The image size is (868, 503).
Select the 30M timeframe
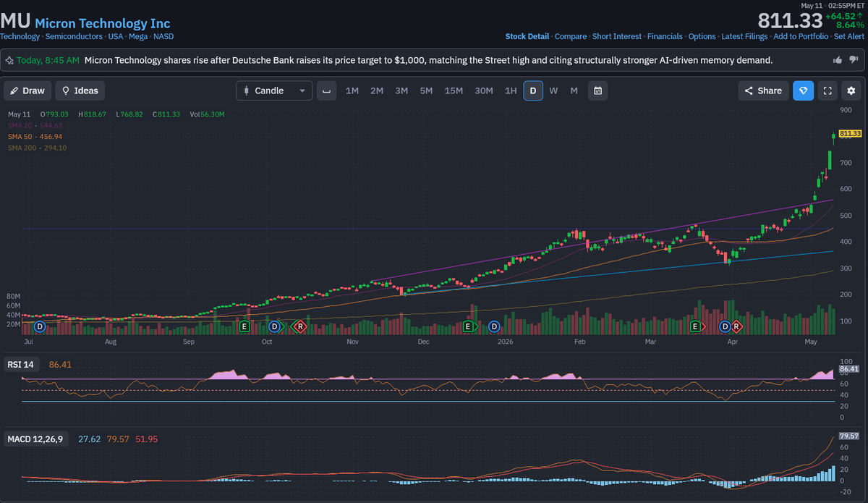pos(484,90)
